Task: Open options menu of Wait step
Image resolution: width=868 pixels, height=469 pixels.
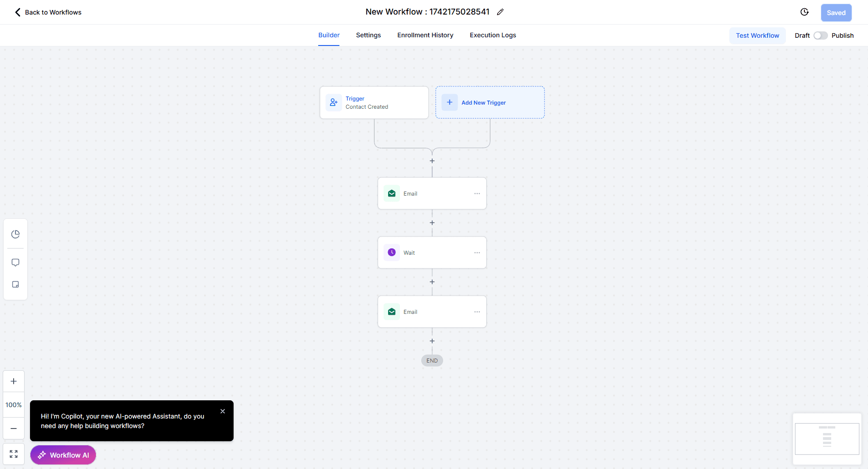Action: [477, 252]
